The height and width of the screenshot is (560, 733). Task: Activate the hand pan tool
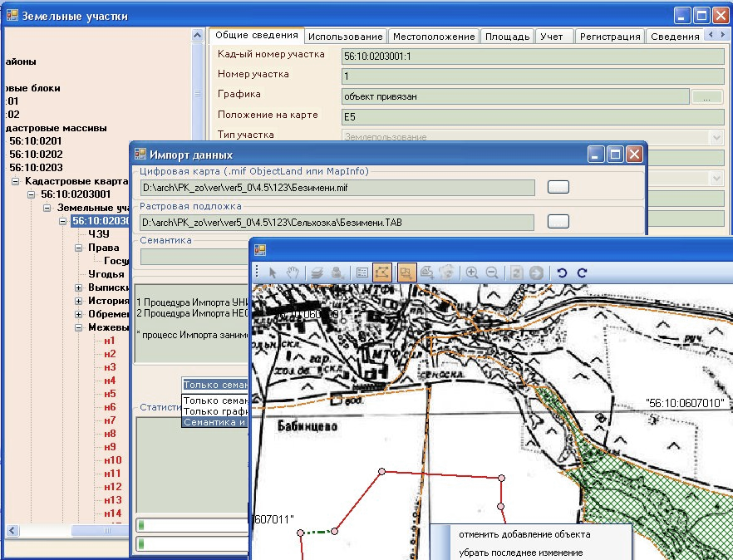tap(292, 272)
